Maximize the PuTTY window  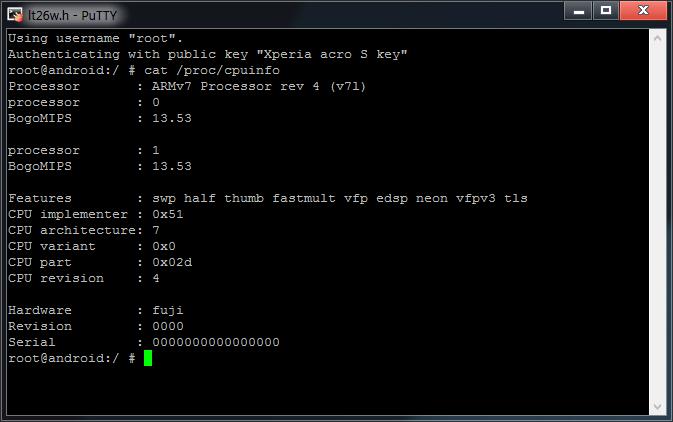(605, 11)
